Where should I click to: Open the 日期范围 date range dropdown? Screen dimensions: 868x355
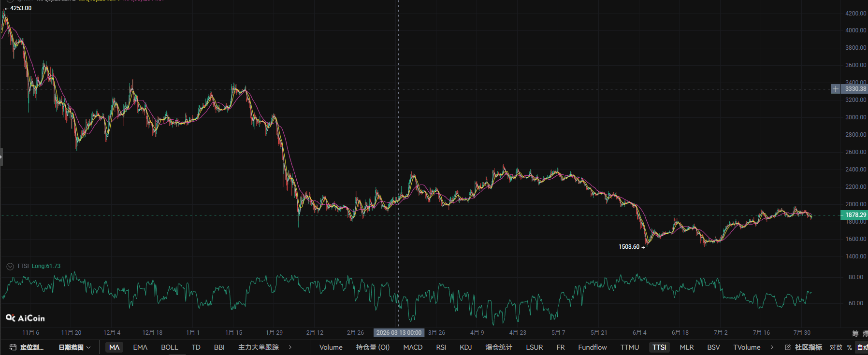tap(74, 347)
